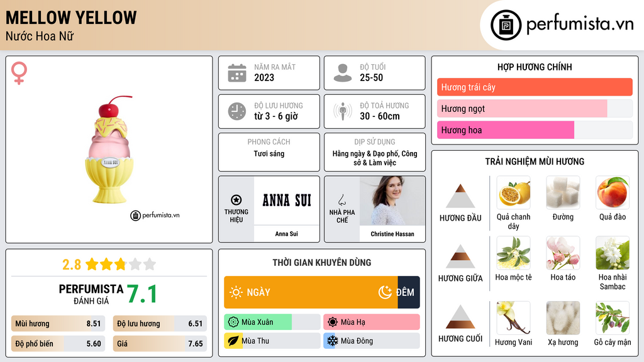Click the sun icon next to Ngày
This screenshot has width=644, height=362.
[x=236, y=292]
